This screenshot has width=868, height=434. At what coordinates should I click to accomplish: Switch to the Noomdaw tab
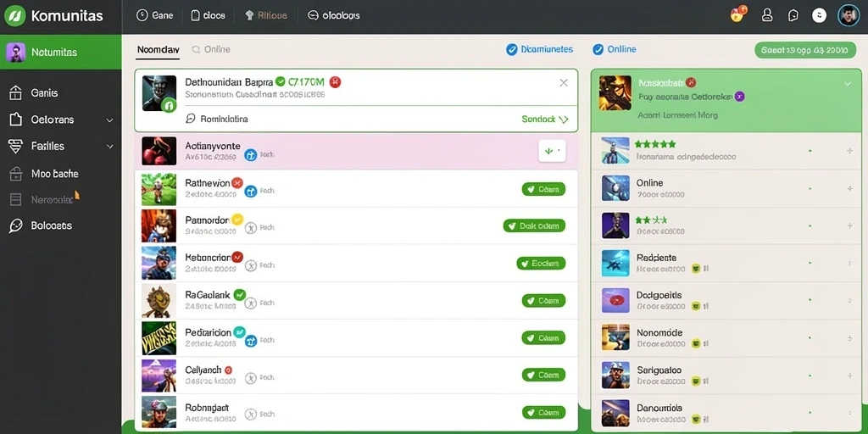[x=158, y=50]
